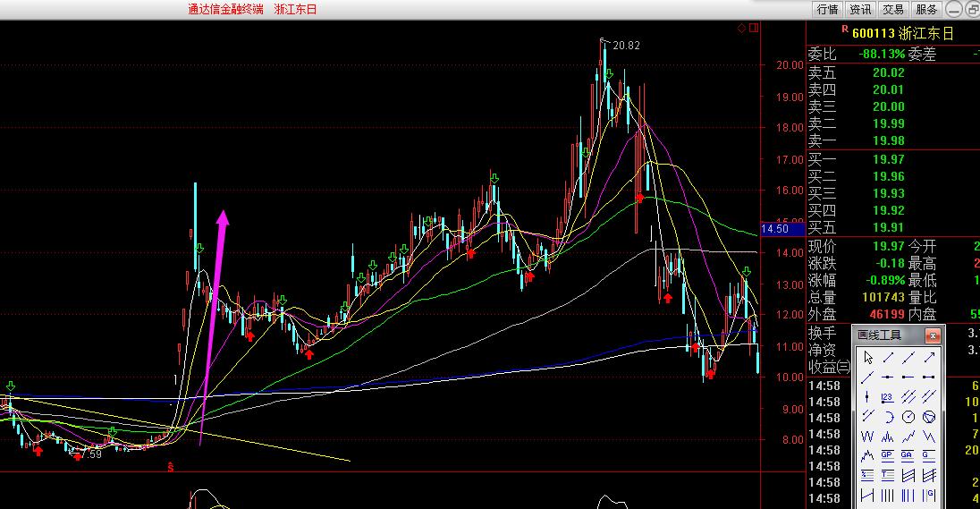The image size is (980, 509).
Task: Choose the horizontal segment with both endpoints tool
Action: tap(929, 378)
